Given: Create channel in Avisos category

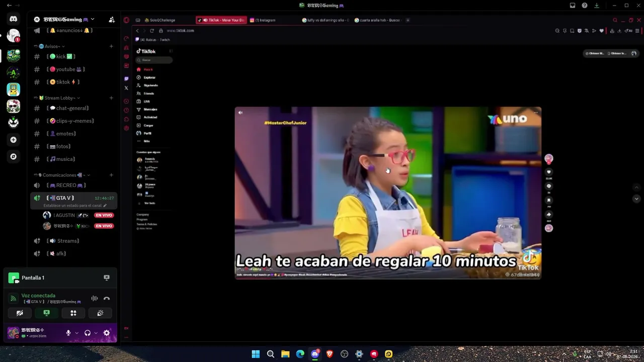Looking at the screenshot, I should (x=111, y=46).
